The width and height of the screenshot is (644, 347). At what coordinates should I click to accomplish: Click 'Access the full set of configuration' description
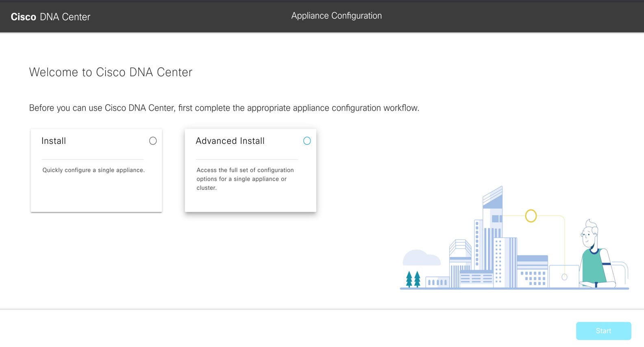pos(245,179)
